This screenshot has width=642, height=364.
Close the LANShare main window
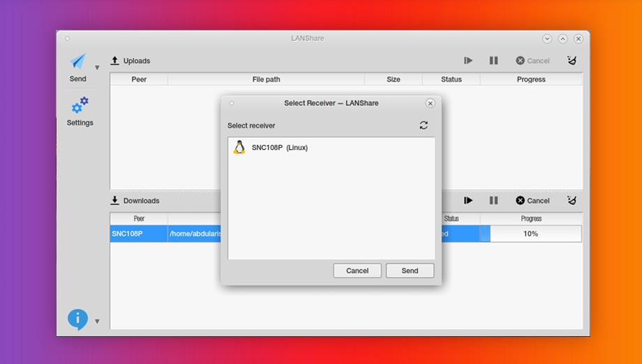point(578,38)
